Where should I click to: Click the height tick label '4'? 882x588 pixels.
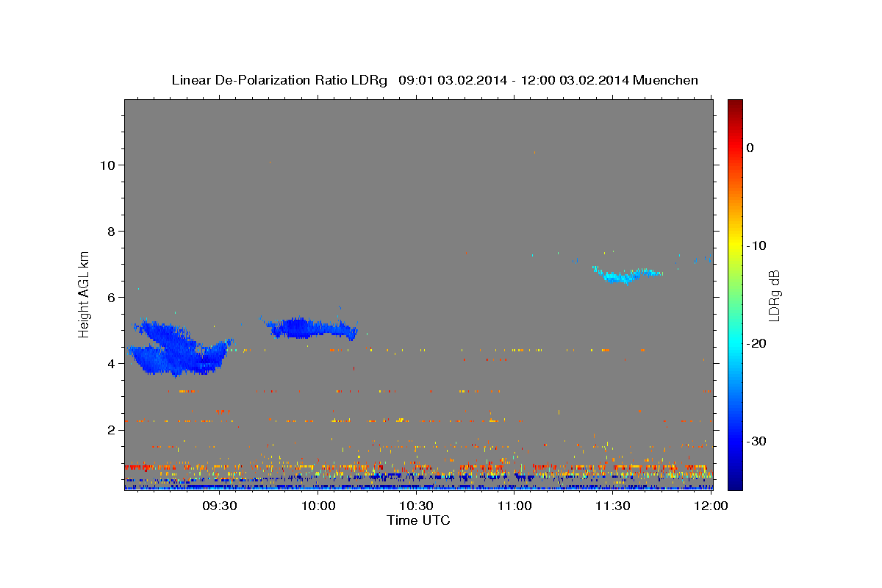point(110,363)
